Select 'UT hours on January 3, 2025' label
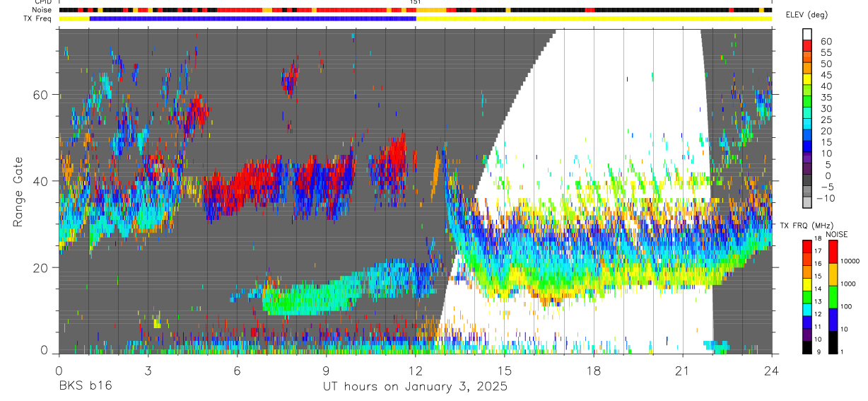868x401 pixels. pyautogui.click(x=415, y=386)
